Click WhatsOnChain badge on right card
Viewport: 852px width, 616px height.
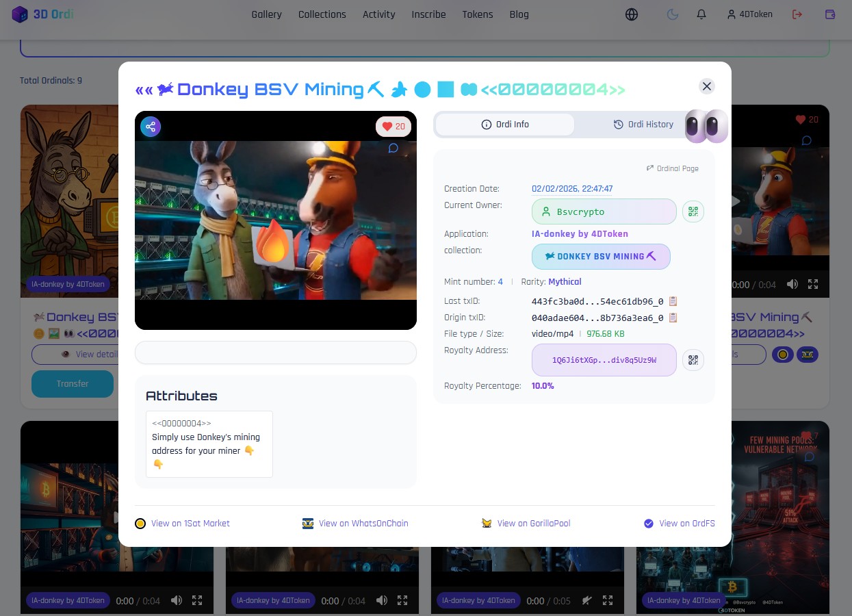(x=808, y=355)
